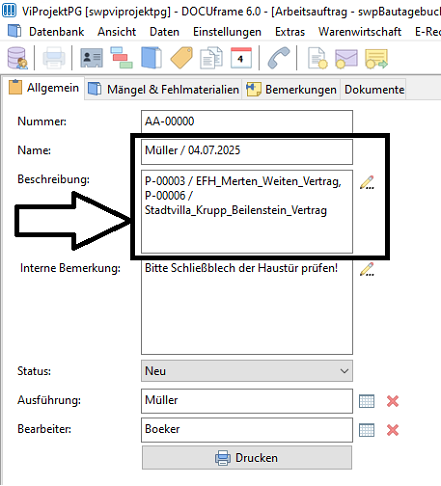Click the telephone handset icon
The height and width of the screenshot is (486, 441).
click(x=279, y=58)
